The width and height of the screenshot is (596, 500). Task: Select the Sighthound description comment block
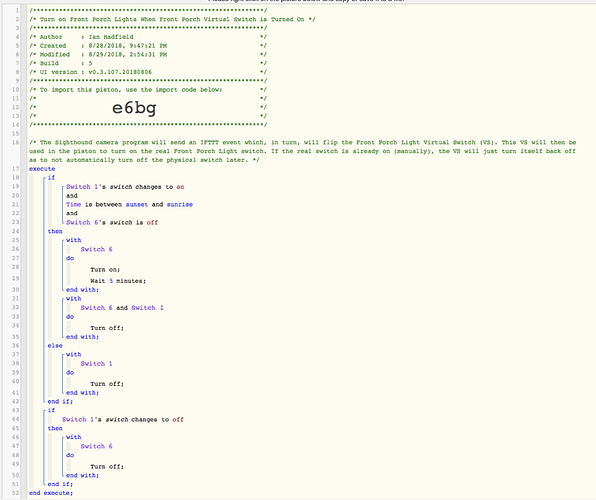303,151
